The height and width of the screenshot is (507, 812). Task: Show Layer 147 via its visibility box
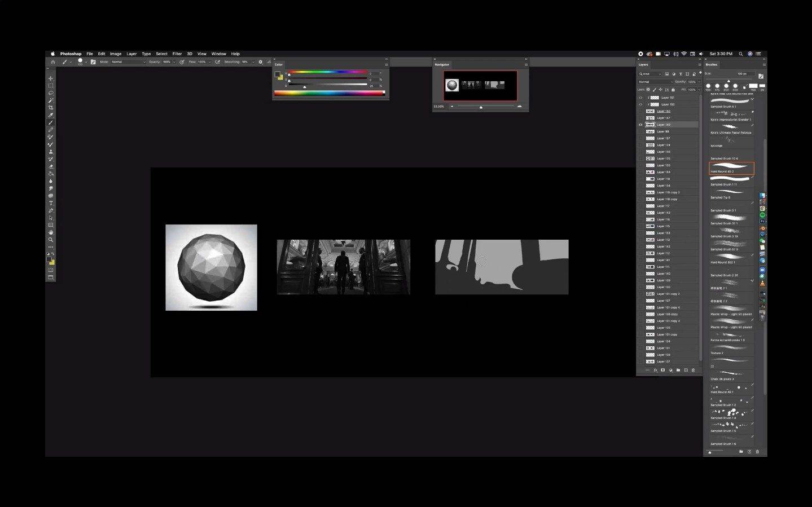click(640, 118)
